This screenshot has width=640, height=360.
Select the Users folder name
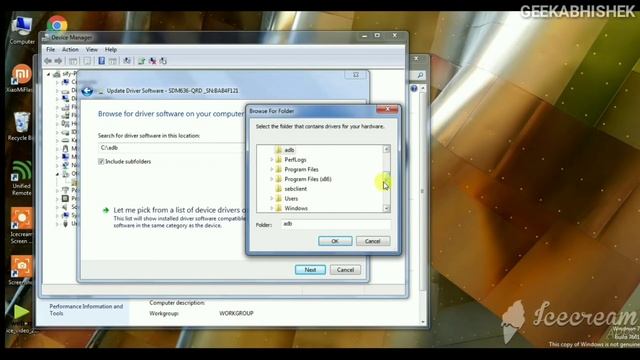click(x=291, y=198)
